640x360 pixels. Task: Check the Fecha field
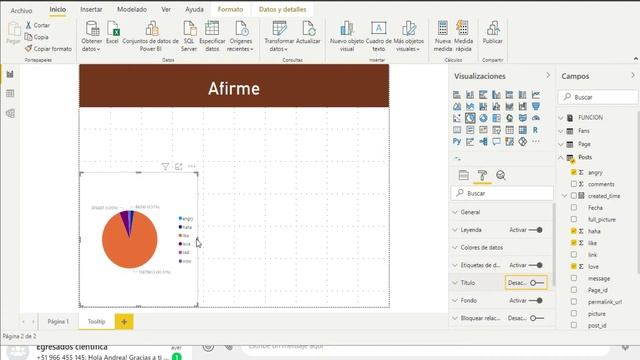573,207
